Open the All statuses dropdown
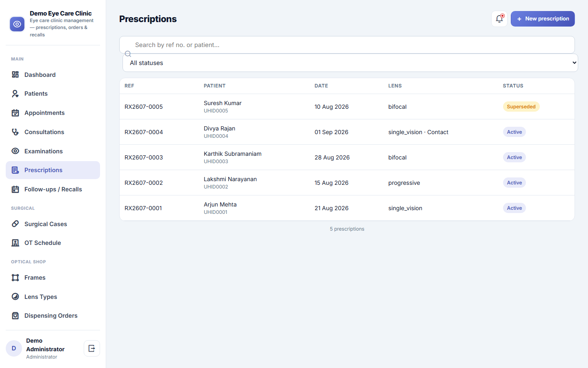 click(350, 63)
